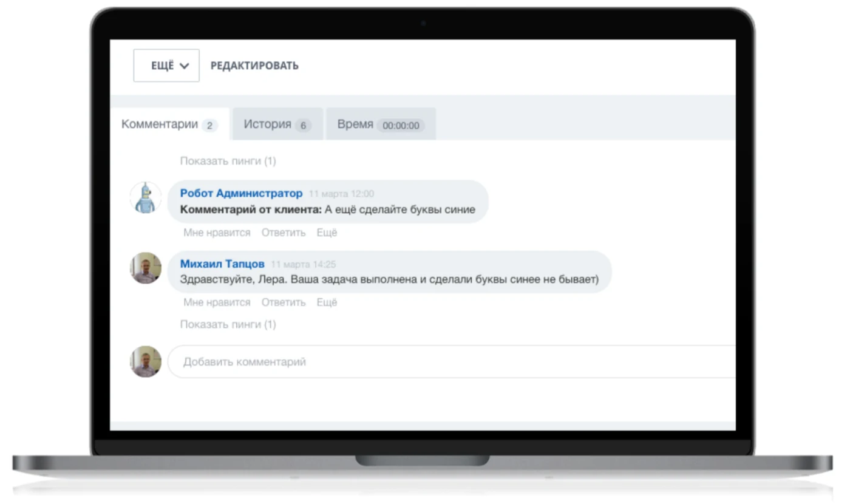Click the Комментарий от клиента message text
The width and height of the screenshot is (850, 504).
[328, 209]
